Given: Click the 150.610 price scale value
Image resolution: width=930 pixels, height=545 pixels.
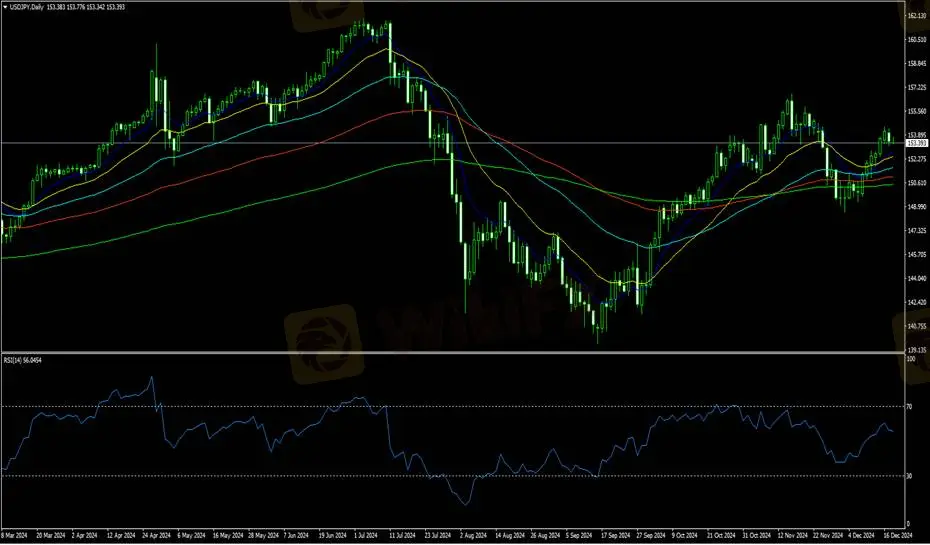Looking at the screenshot, I should pos(917,183).
